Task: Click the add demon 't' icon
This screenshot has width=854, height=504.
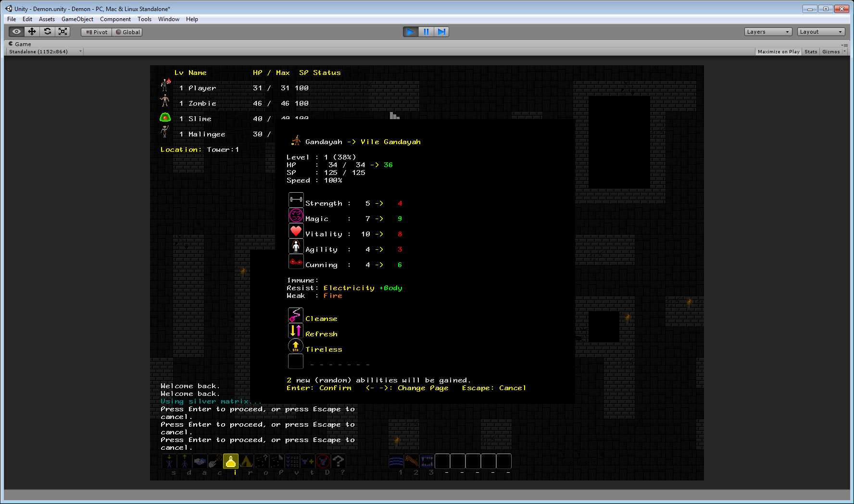Action: pyautogui.click(x=308, y=461)
